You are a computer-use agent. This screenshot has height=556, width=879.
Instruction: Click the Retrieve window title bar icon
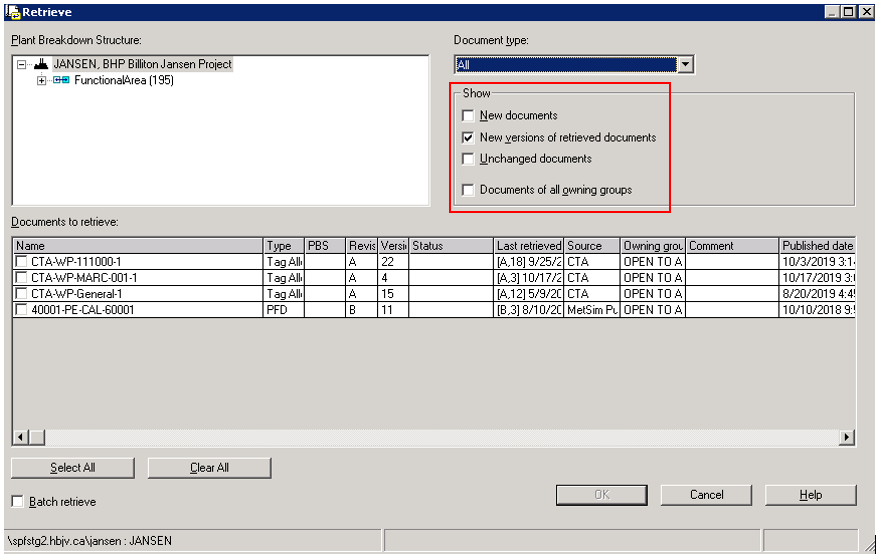[12, 11]
